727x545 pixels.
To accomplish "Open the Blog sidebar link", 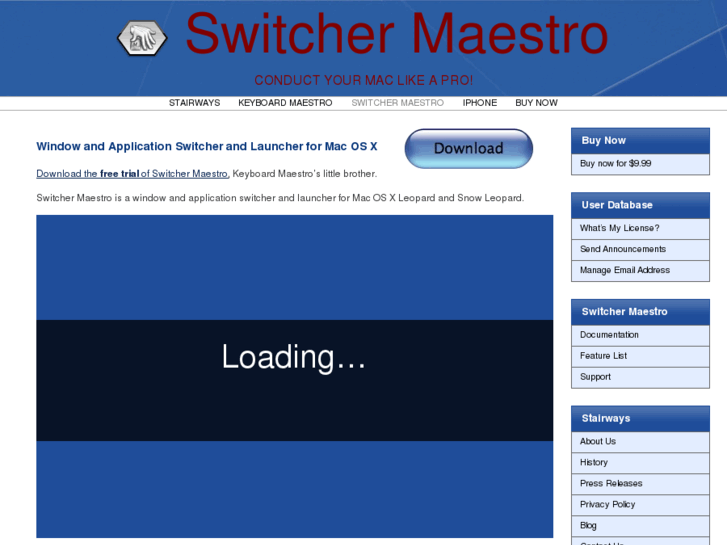I will point(640,526).
